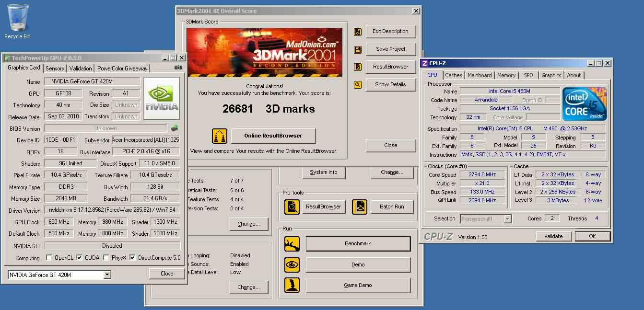Click the Benchmark run icon
This screenshot has height=310, width=644.
coord(292,243)
